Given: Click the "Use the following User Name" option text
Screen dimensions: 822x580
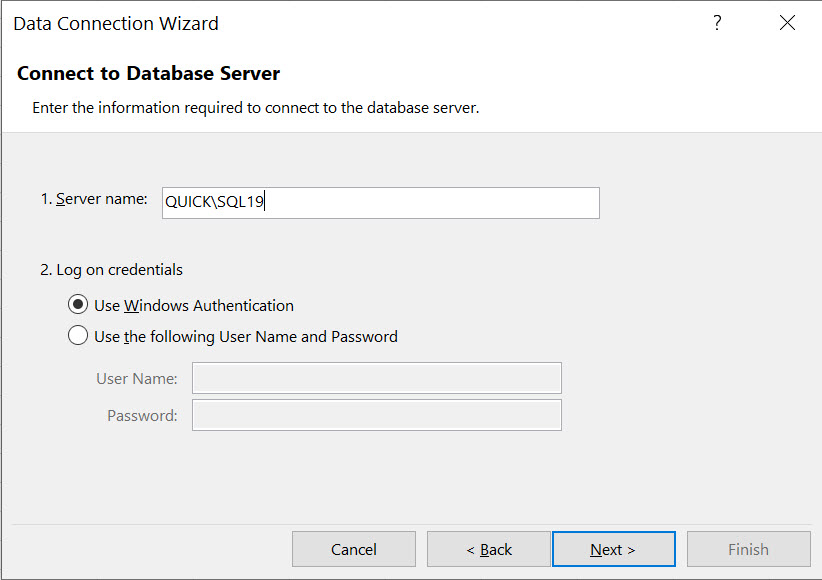Looking at the screenshot, I should click(x=246, y=337).
